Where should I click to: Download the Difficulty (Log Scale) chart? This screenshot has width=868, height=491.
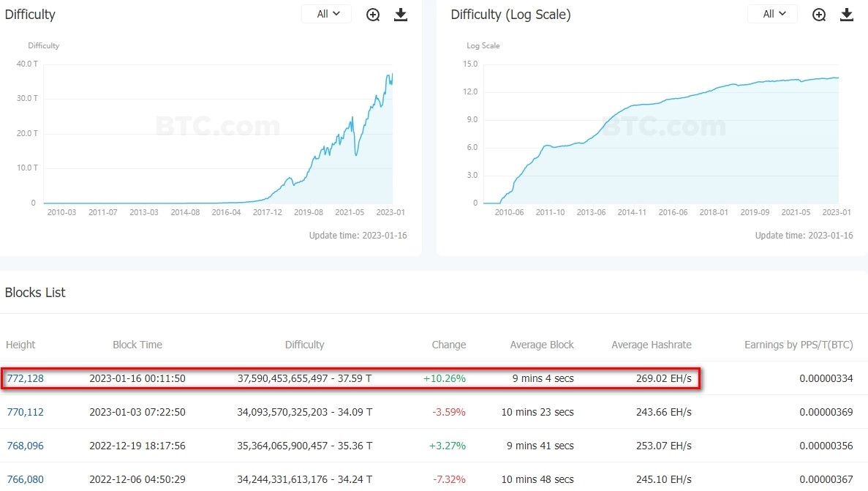[x=847, y=15]
